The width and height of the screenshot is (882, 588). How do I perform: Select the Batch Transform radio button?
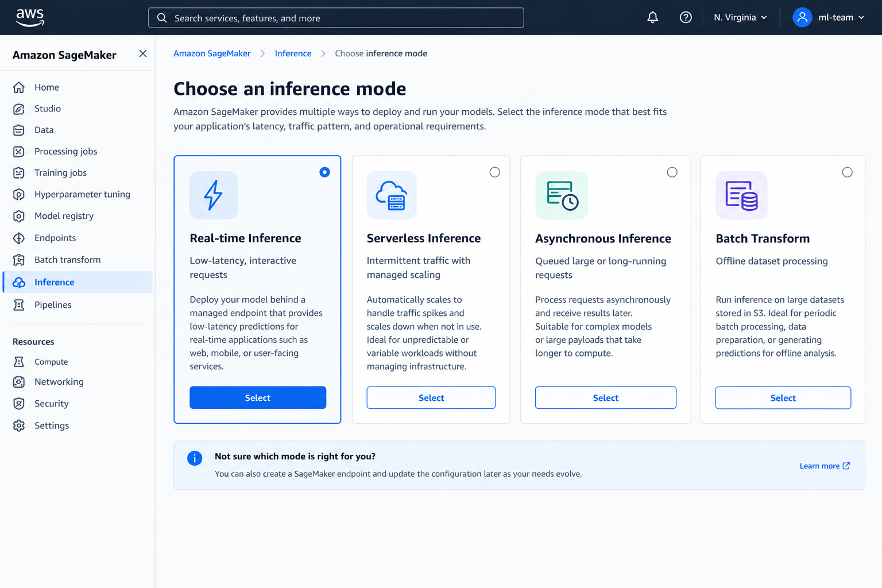pos(847,172)
